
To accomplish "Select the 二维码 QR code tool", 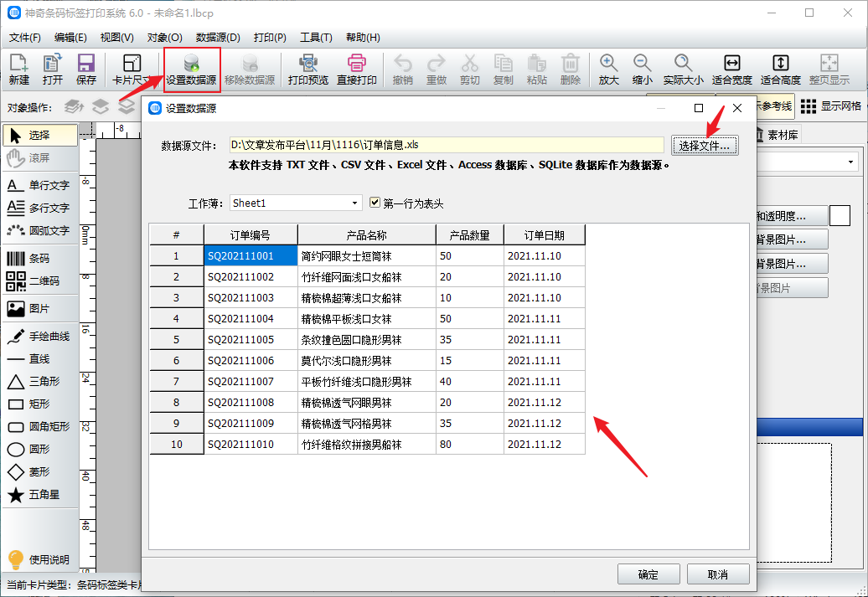I will [x=39, y=280].
